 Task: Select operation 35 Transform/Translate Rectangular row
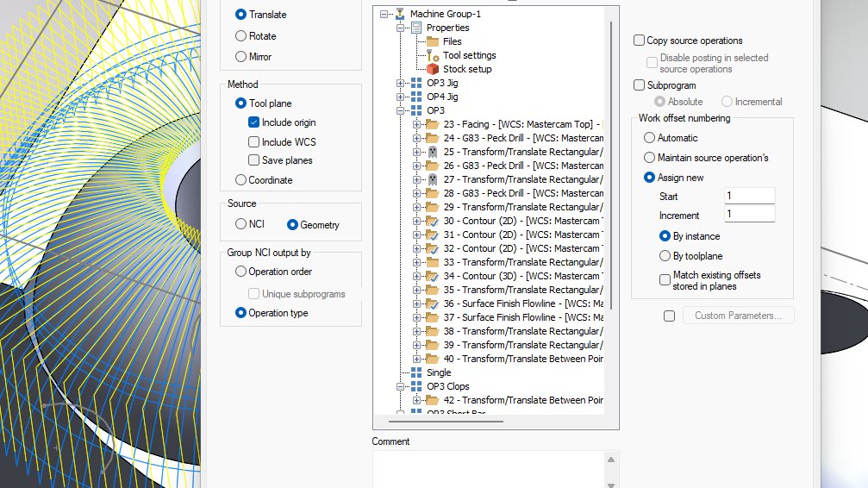pyautogui.click(x=523, y=290)
